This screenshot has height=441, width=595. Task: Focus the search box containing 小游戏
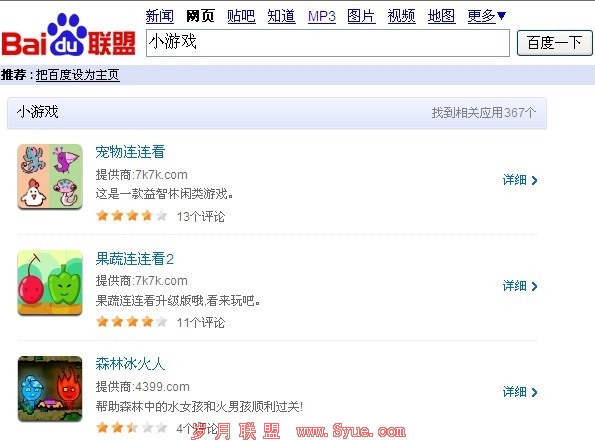click(328, 43)
